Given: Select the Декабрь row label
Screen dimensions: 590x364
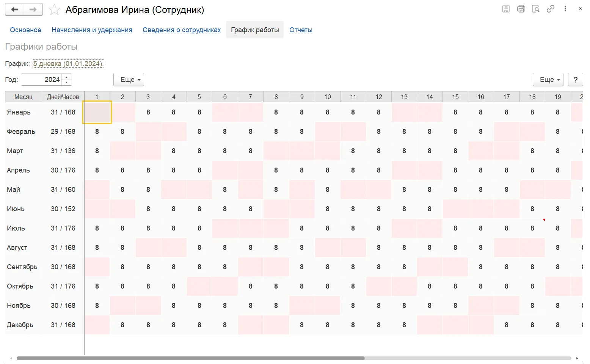Looking at the screenshot, I should (20, 325).
